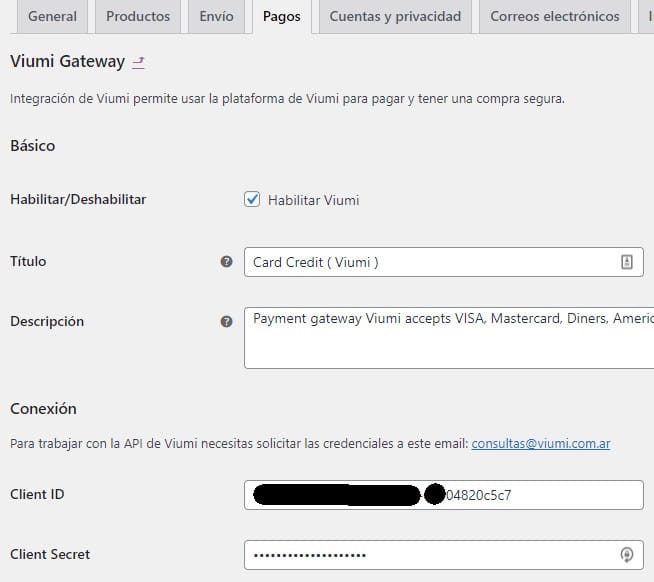
Task: Show the help tooltip for Descripción
Action: click(226, 322)
